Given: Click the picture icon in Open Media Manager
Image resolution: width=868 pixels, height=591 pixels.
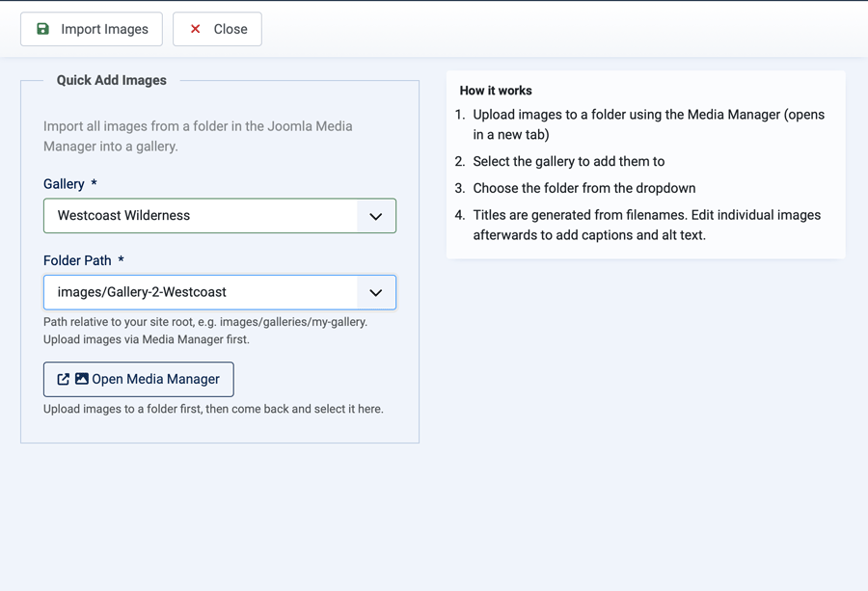Looking at the screenshot, I should (x=82, y=379).
